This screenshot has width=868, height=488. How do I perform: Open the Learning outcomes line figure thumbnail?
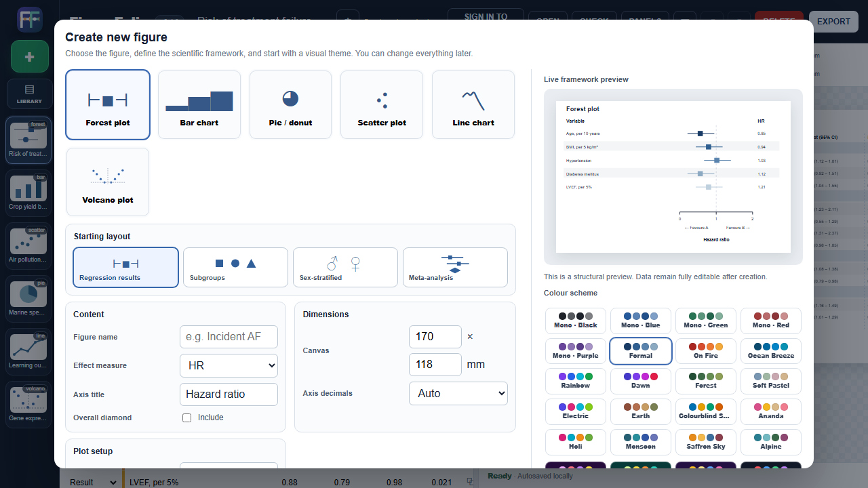(x=29, y=352)
